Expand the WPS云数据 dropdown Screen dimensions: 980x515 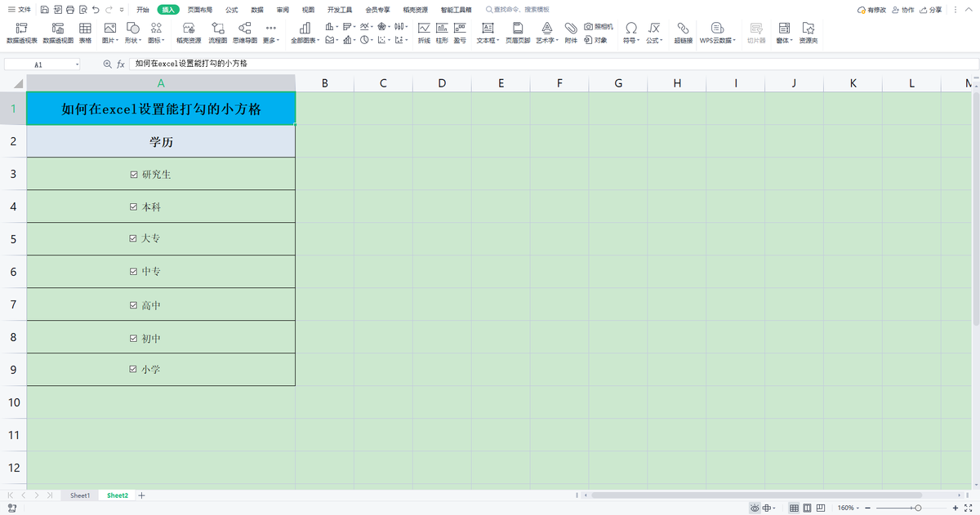click(x=717, y=33)
